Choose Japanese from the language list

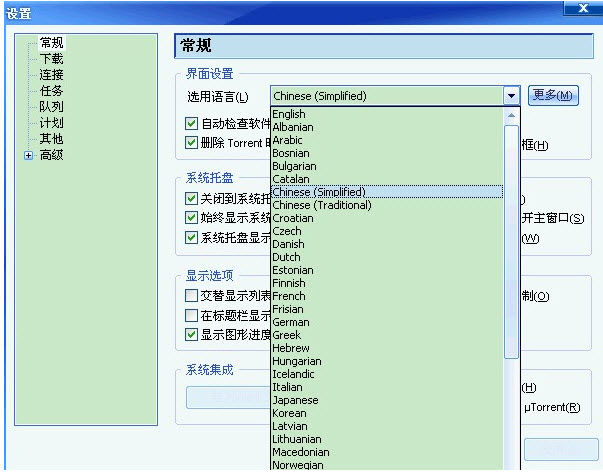pyautogui.click(x=295, y=400)
